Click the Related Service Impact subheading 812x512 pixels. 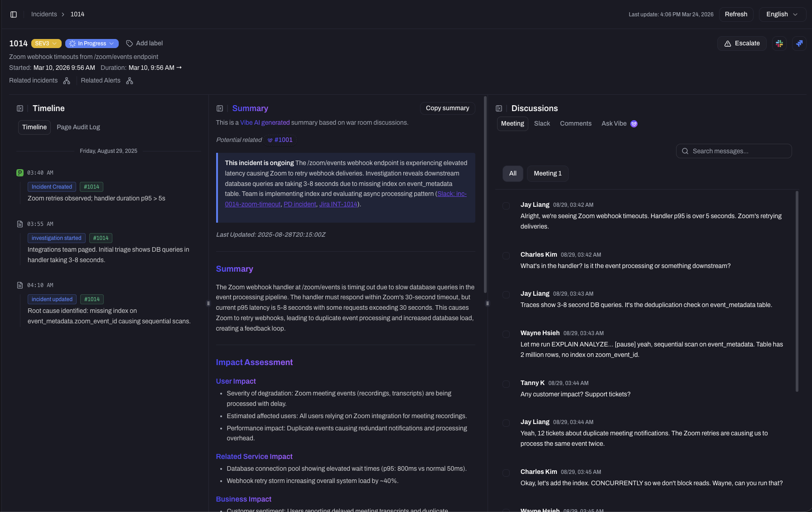(254, 457)
